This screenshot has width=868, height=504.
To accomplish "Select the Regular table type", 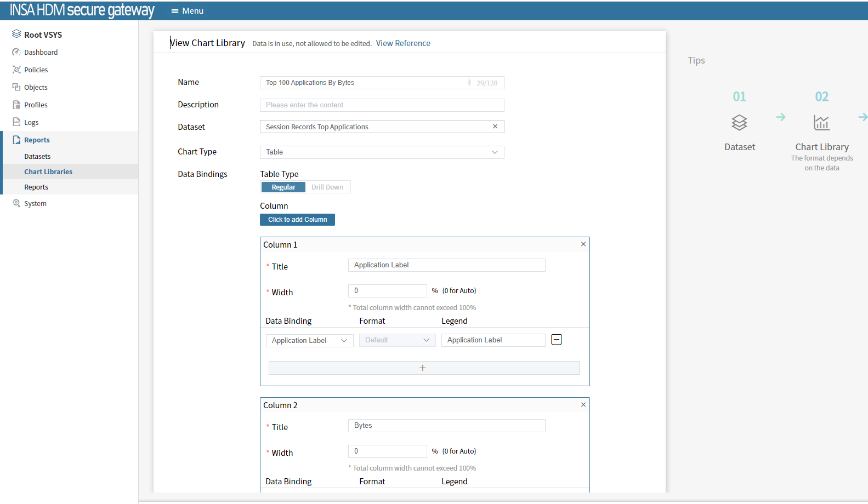I will 283,187.
